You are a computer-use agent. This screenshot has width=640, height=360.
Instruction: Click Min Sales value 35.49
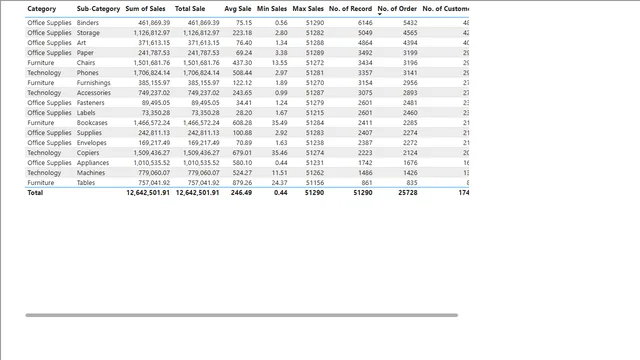tap(280, 123)
